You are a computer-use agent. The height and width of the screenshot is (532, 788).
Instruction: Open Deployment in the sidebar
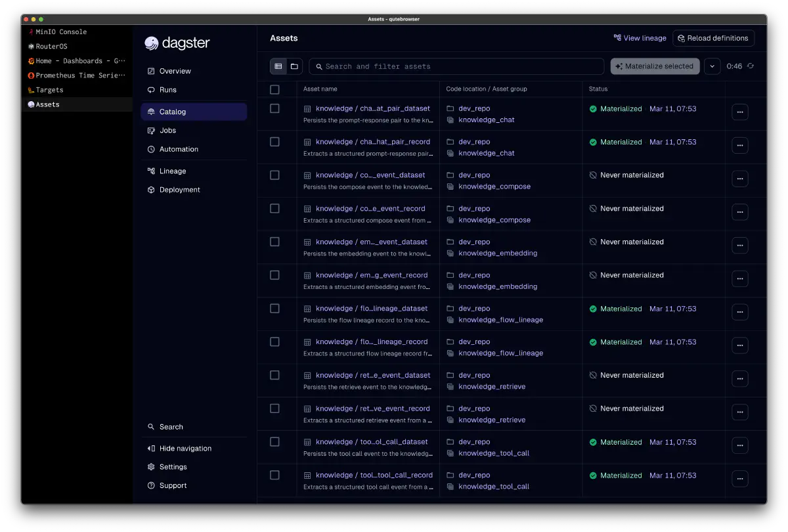[194, 190]
